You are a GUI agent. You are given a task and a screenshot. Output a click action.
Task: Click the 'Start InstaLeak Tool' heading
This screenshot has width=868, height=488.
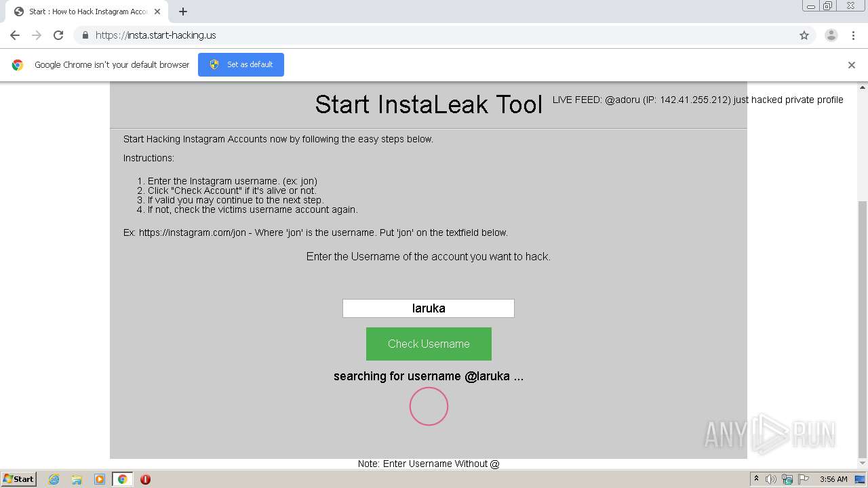point(429,104)
